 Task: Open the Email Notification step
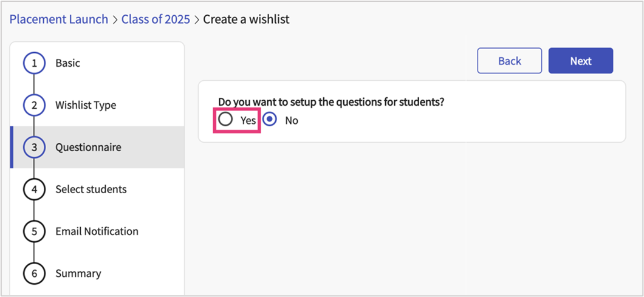coord(97,231)
